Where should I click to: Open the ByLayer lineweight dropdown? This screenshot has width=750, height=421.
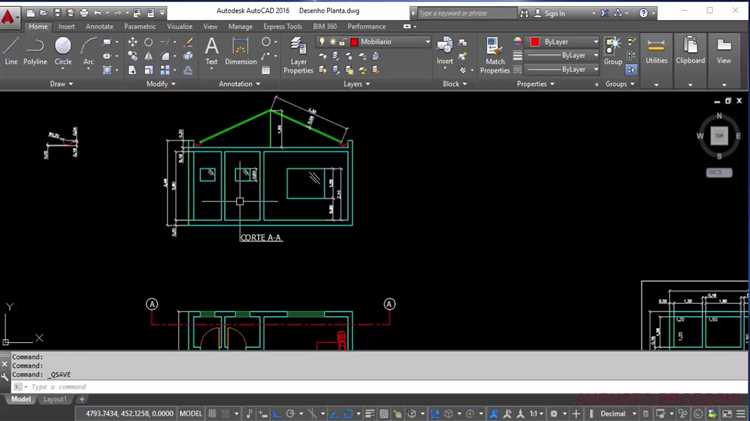coord(596,55)
